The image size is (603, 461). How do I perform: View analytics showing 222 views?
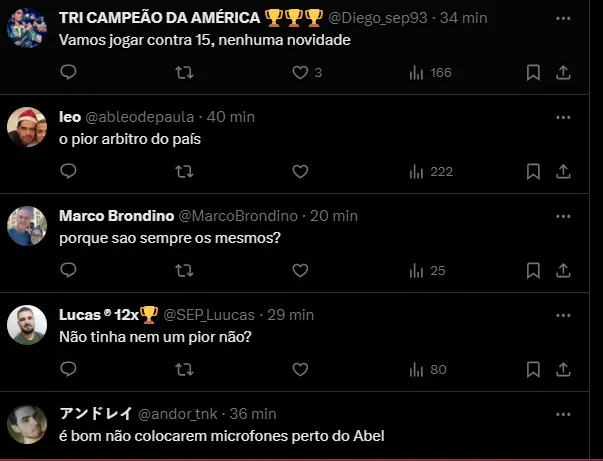click(x=430, y=171)
